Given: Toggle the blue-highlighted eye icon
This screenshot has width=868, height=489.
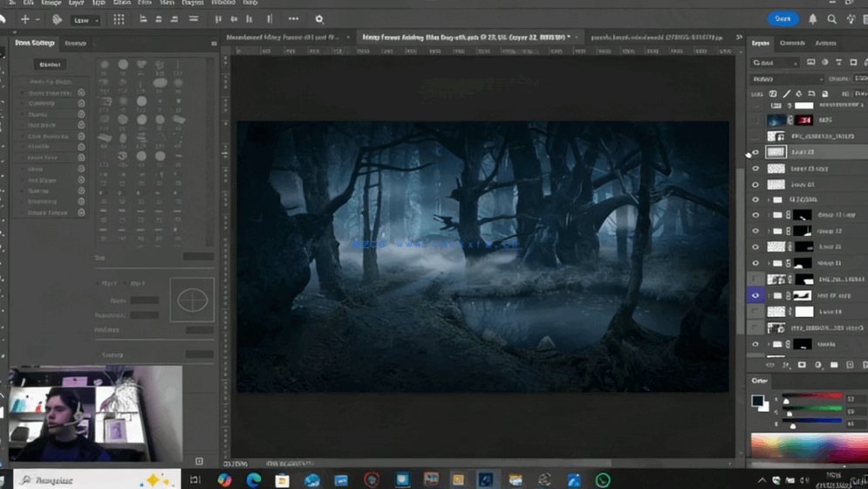Looking at the screenshot, I should [755, 295].
